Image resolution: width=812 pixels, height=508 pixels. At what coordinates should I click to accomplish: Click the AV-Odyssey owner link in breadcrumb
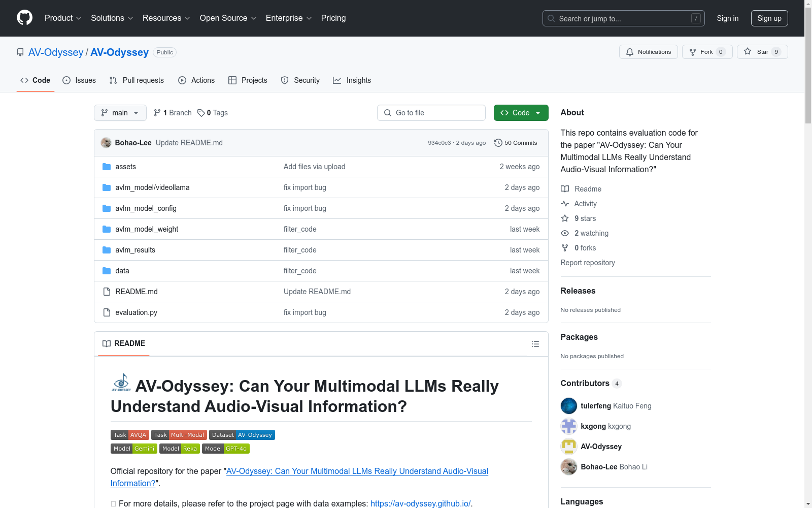[56, 52]
